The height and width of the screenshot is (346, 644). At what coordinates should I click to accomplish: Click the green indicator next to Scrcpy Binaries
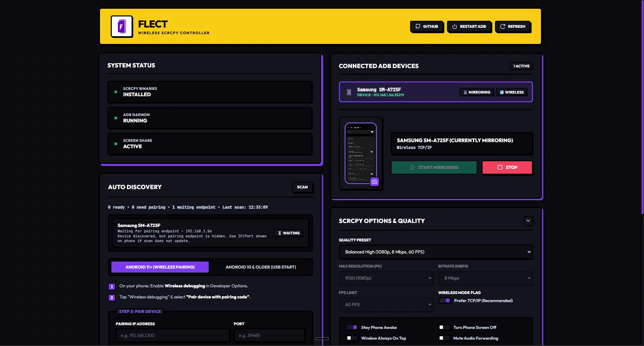116,92
